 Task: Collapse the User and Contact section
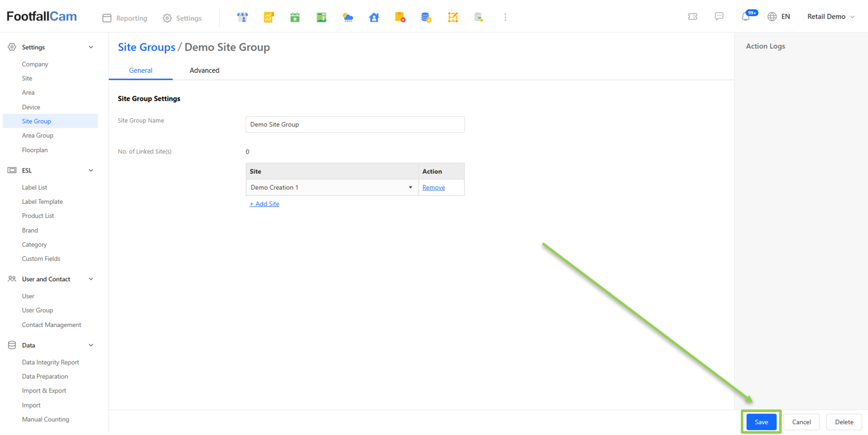[x=91, y=279]
